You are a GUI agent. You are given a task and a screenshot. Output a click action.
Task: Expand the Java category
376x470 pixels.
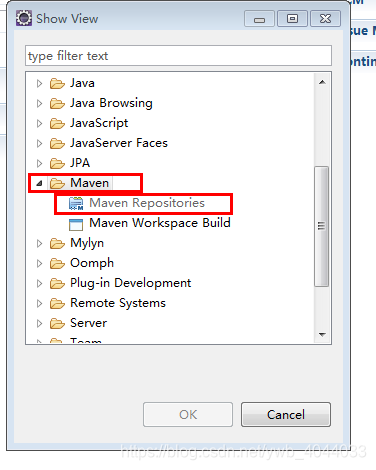[39, 83]
